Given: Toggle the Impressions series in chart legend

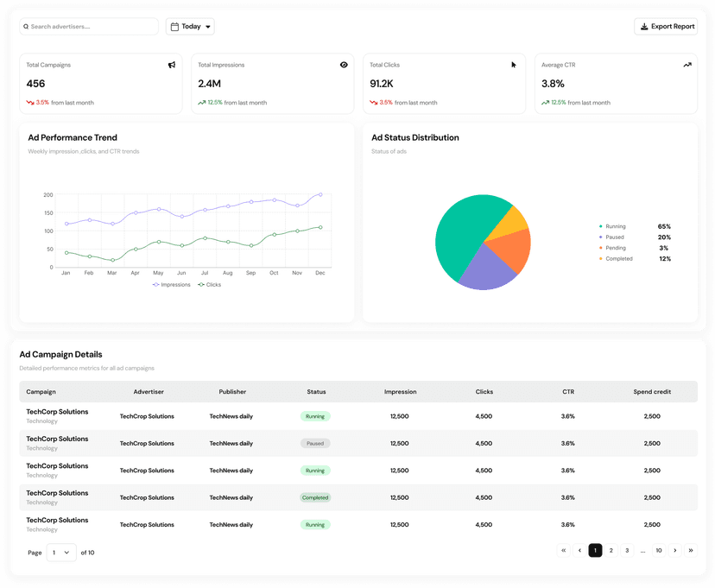Looking at the screenshot, I should point(172,284).
